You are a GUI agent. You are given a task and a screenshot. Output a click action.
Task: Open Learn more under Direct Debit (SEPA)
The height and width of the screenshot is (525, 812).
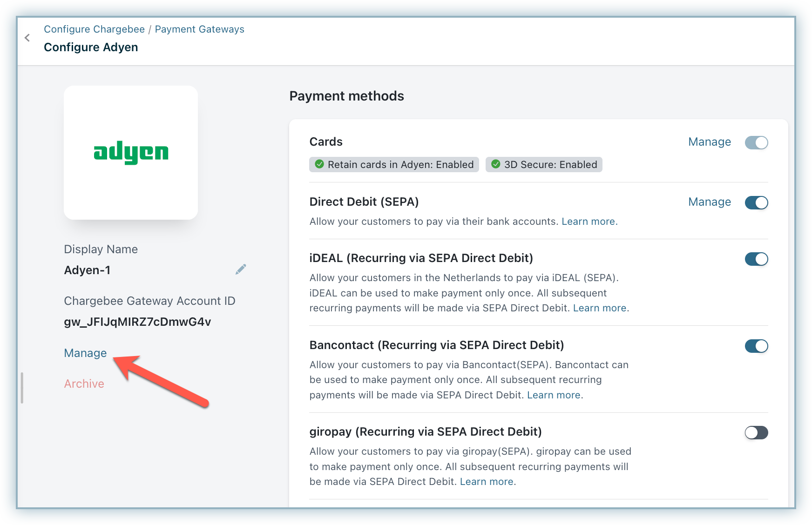click(589, 222)
